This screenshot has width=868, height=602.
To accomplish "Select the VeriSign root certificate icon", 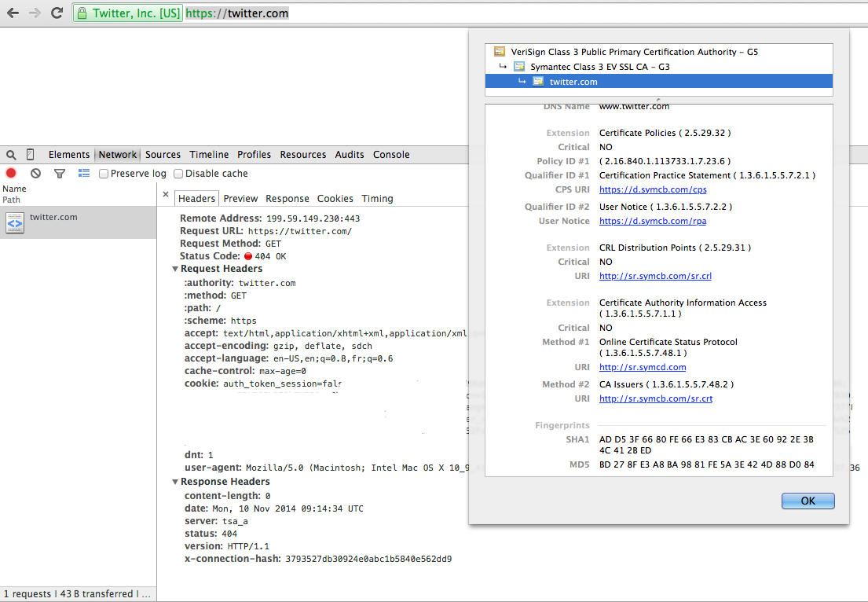I will pos(500,52).
